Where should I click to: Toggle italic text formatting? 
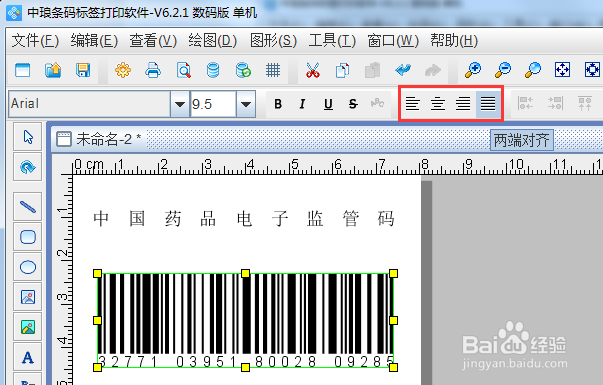(303, 104)
